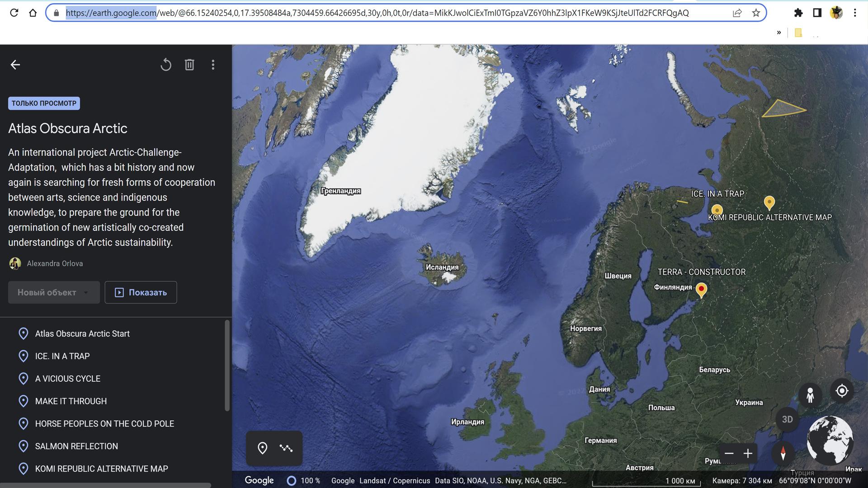Open the Chrome profile avatar
The height and width of the screenshot is (488, 868).
pos(836,13)
